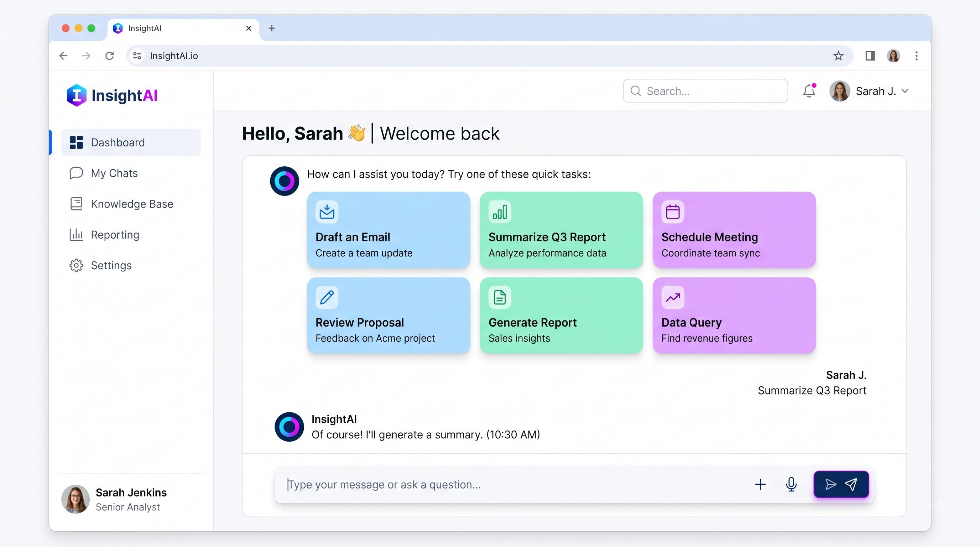The width and height of the screenshot is (980, 547).
Task: Click the search magnifier icon
Action: click(x=635, y=91)
